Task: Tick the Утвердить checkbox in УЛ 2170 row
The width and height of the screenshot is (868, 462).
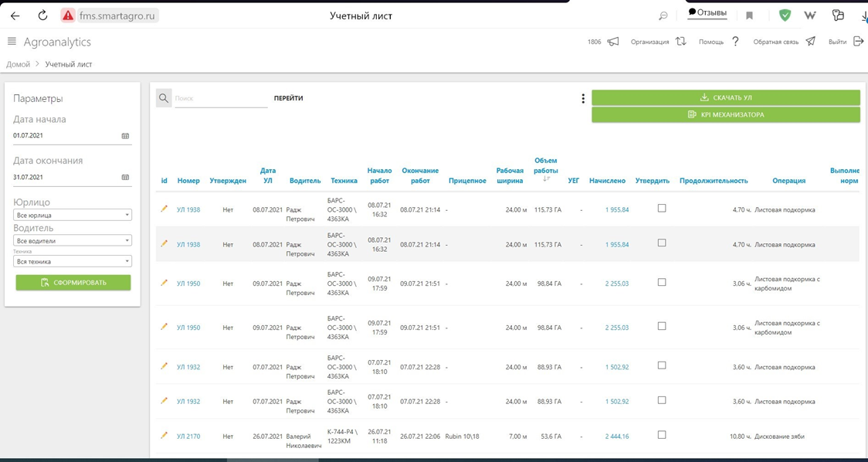Action: [x=662, y=435]
